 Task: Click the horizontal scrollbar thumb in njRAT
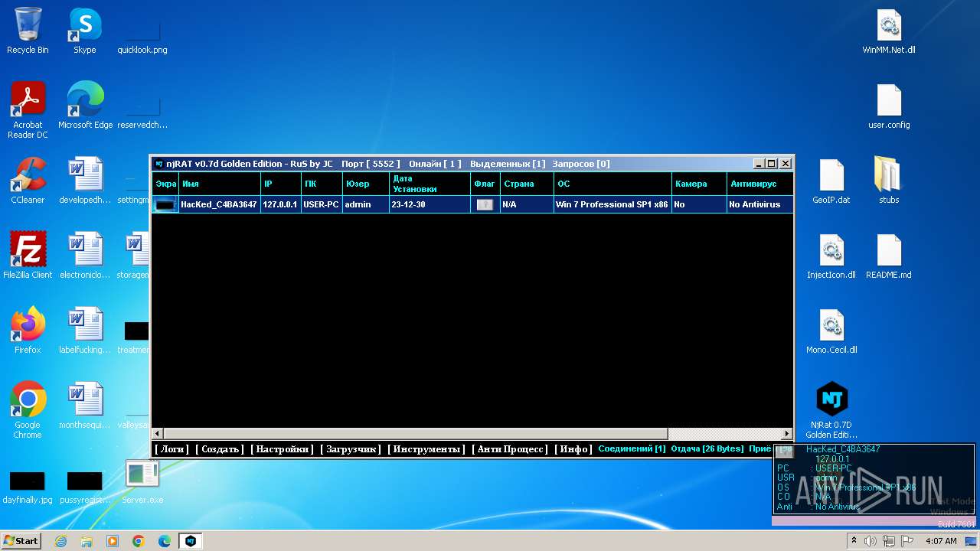tap(416, 434)
